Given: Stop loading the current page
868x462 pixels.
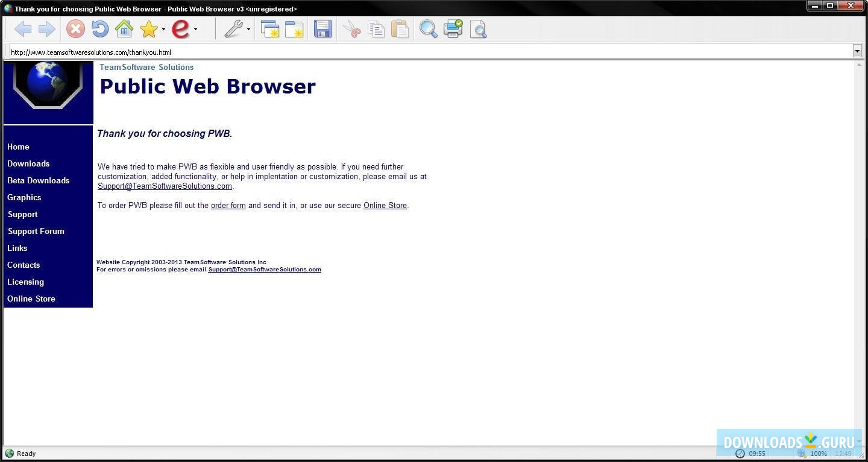Looking at the screenshot, I should [75, 28].
